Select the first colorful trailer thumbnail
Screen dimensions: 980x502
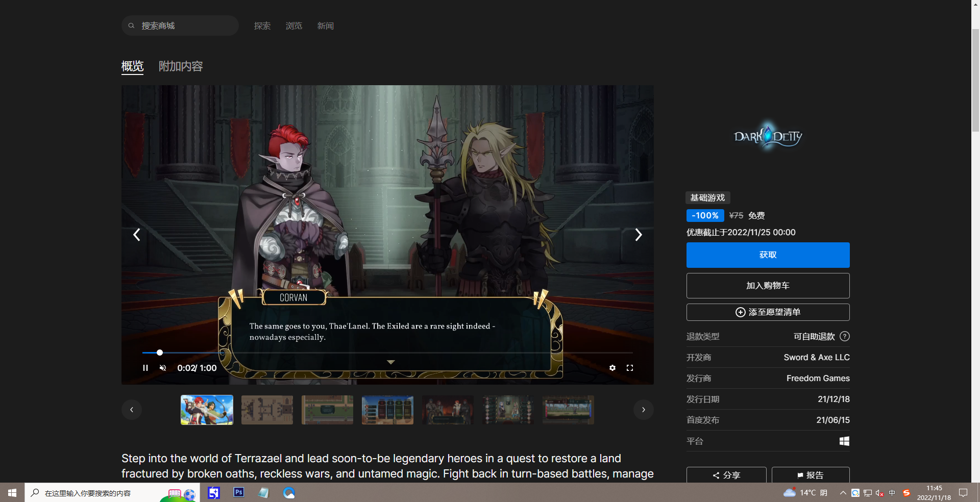pyautogui.click(x=207, y=410)
